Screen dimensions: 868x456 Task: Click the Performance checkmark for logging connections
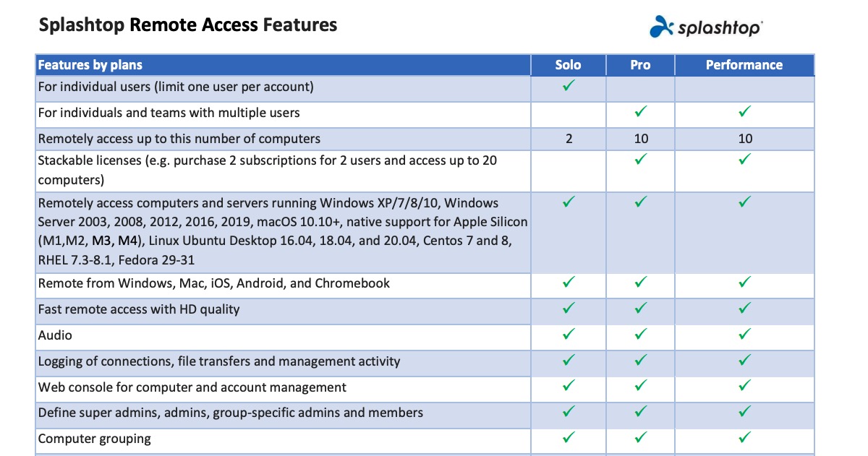click(744, 361)
